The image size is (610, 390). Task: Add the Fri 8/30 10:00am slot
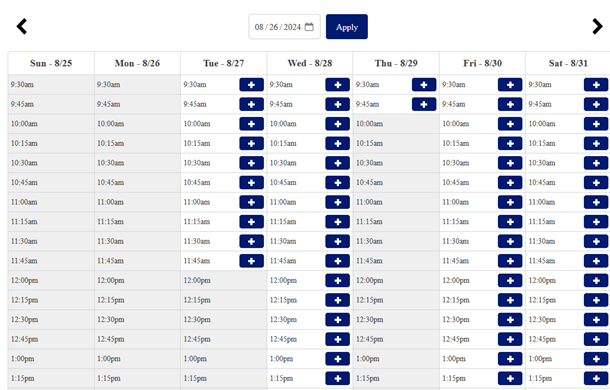point(510,124)
